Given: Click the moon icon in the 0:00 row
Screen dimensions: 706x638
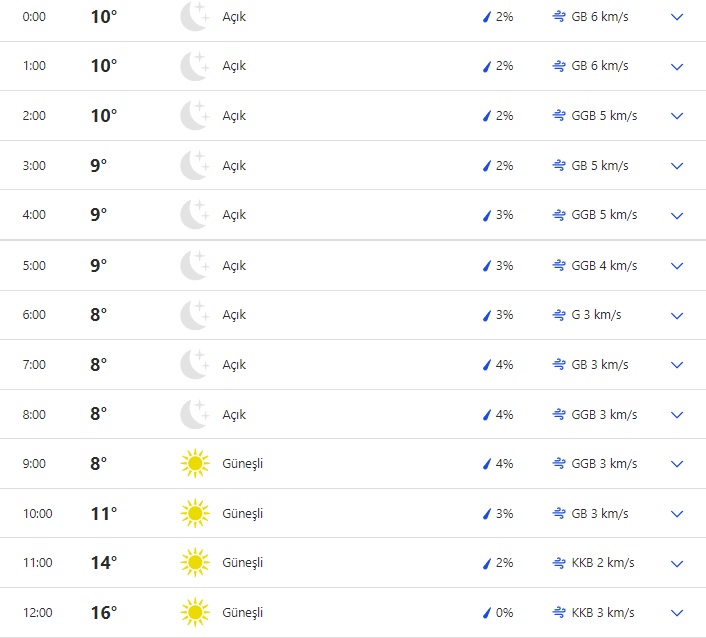Looking at the screenshot, I should [x=194, y=16].
